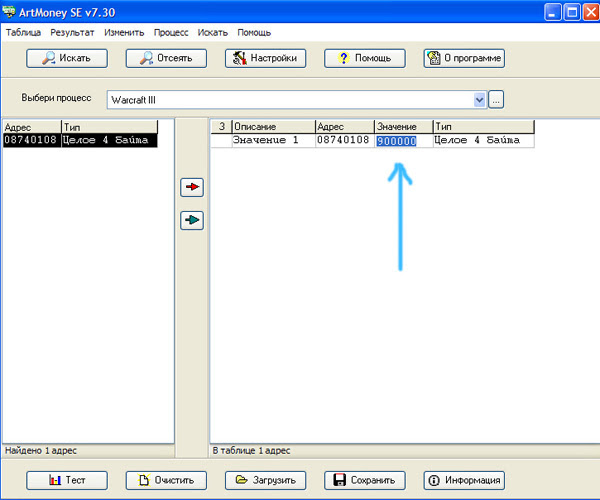The width and height of the screenshot is (600, 500).
Task: Maximize the ArtMoney window
Action: pyautogui.click(x=572, y=12)
